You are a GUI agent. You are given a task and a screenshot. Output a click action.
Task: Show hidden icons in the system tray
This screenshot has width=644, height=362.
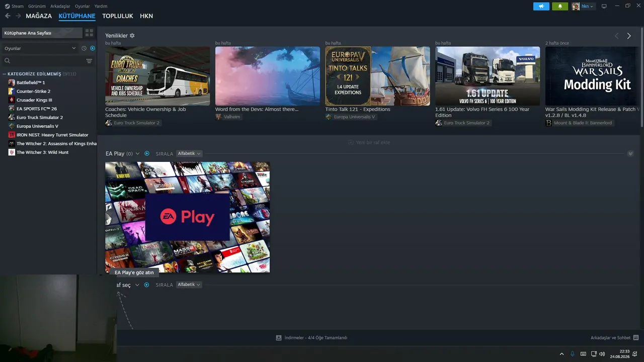coord(562,354)
